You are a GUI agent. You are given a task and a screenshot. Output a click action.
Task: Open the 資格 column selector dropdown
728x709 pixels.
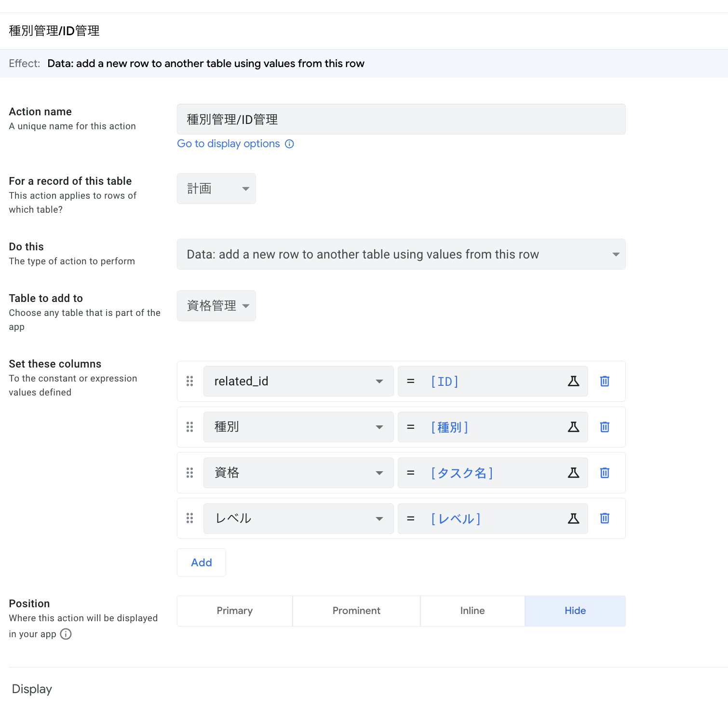[x=298, y=473]
